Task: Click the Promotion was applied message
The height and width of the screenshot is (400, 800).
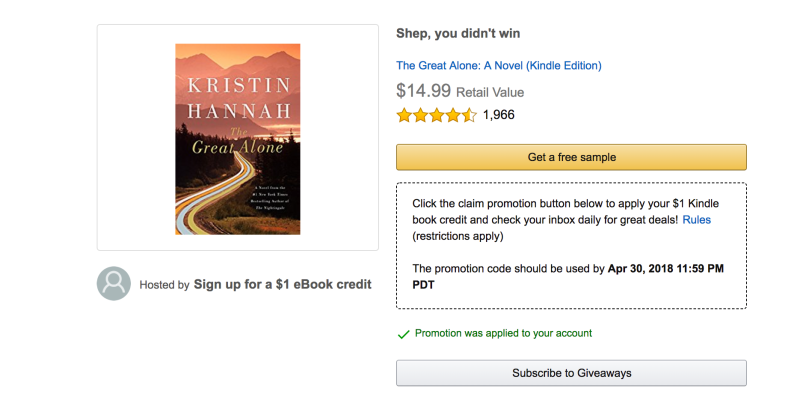Action: pyautogui.click(x=503, y=334)
